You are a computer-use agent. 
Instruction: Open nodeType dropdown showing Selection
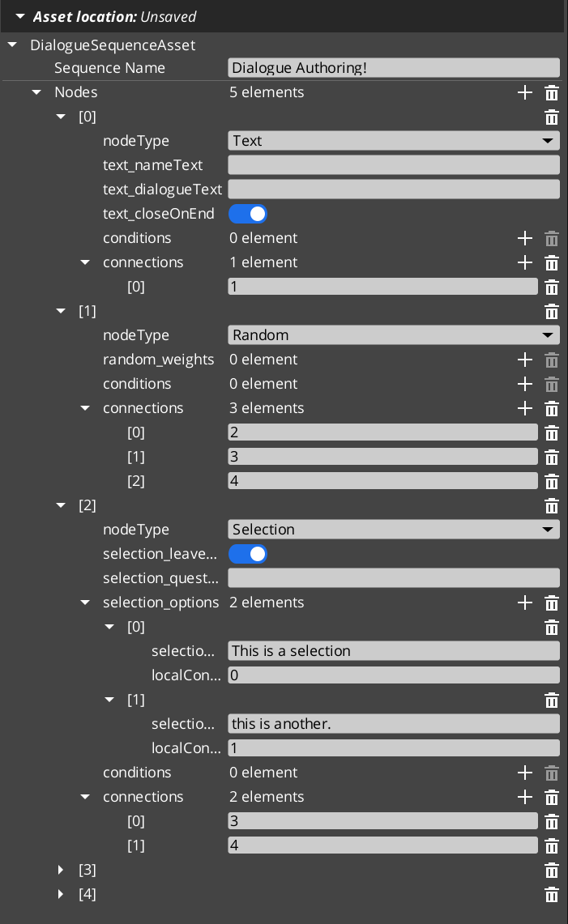pyautogui.click(x=394, y=530)
